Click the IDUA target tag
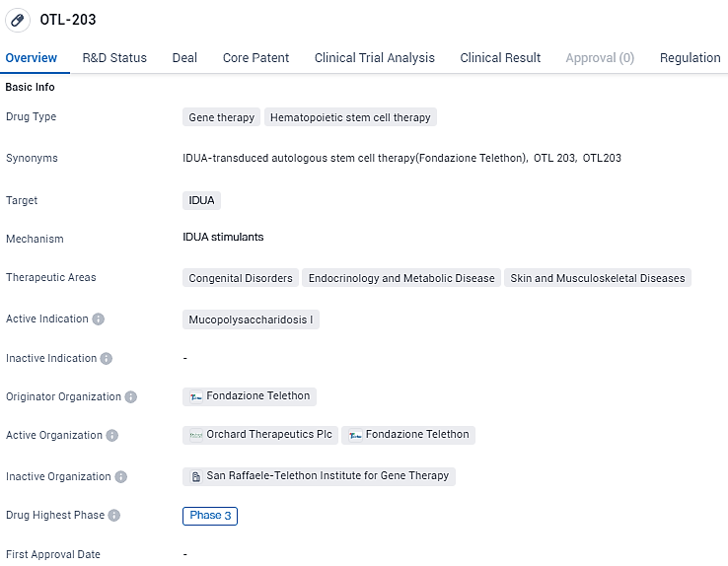This screenshot has height=566, width=728. (201, 200)
